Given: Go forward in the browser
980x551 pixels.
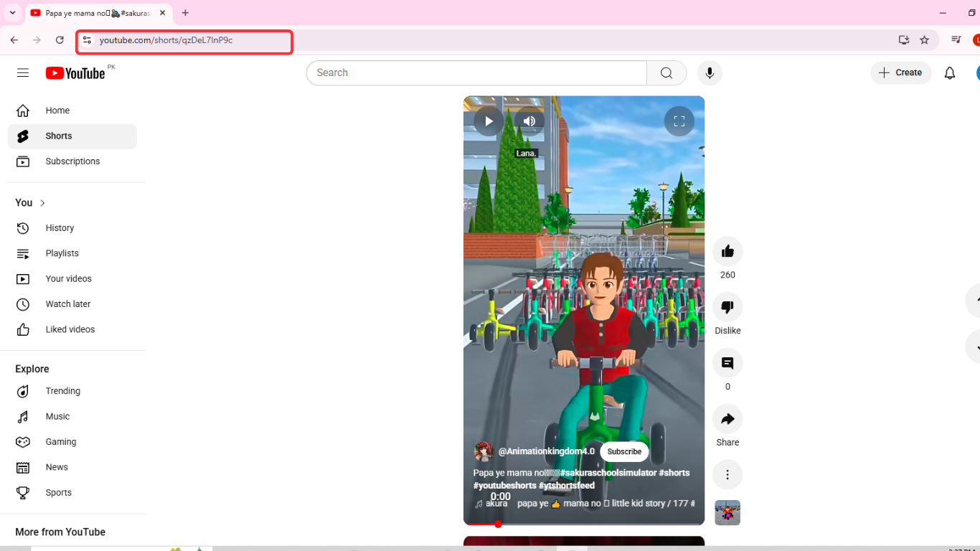Looking at the screenshot, I should (x=37, y=40).
